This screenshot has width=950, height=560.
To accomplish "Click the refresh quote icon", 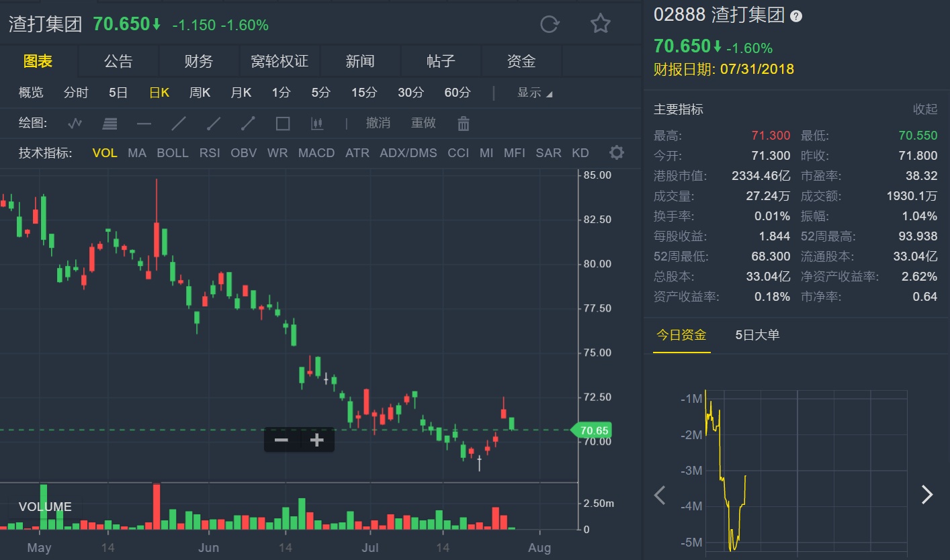I will point(550,24).
